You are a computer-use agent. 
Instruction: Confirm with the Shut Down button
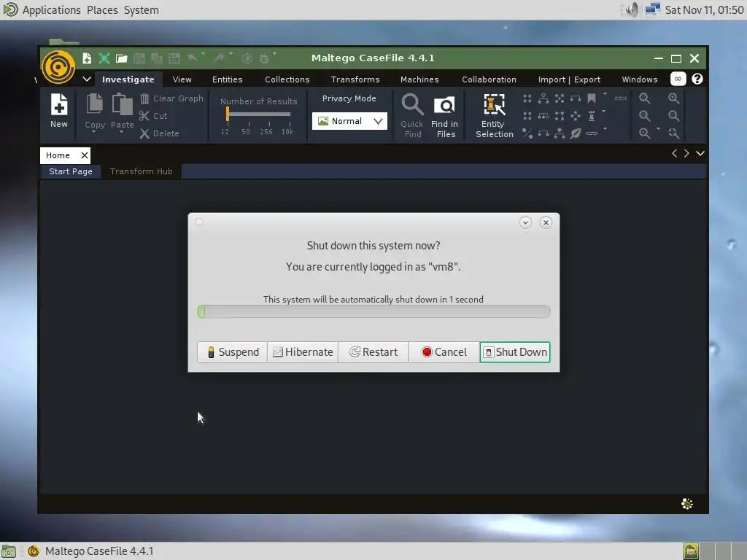pyautogui.click(x=515, y=352)
